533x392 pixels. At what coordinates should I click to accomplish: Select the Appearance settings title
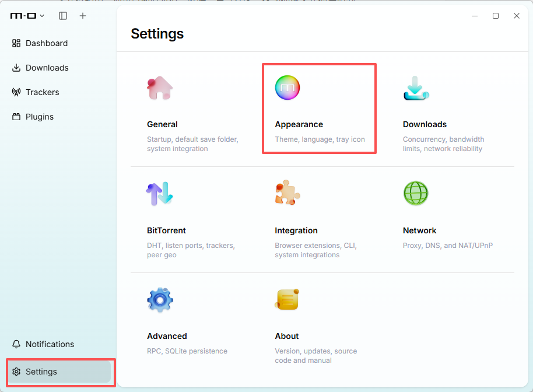299,124
